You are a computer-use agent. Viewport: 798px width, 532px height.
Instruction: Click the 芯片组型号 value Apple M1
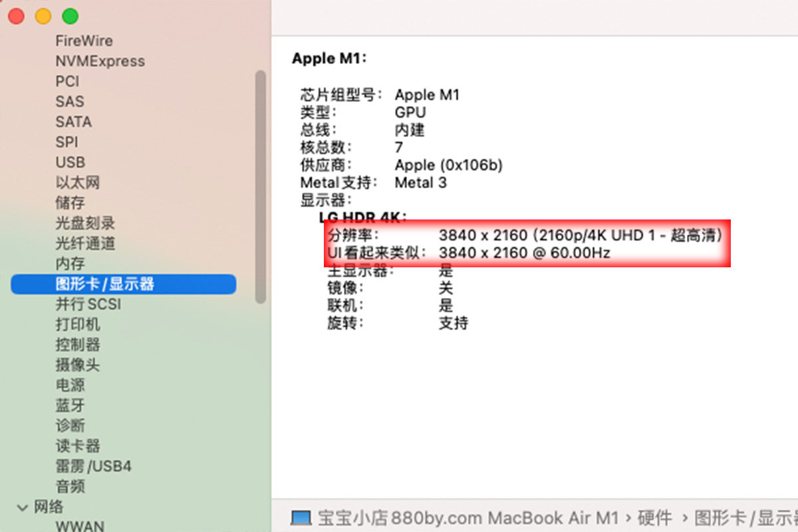[427, 94]
